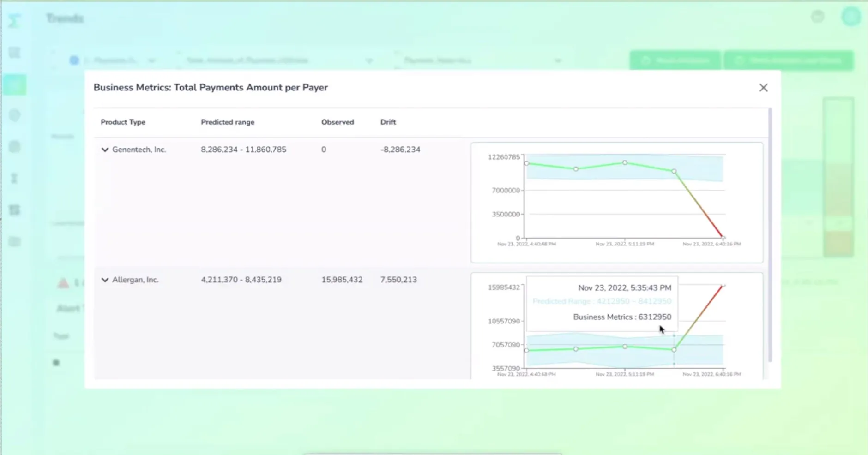Close the Business Metrics dialog
Image resolution: width=868 pixels, height=455 pixels.
tap(763, 88)
